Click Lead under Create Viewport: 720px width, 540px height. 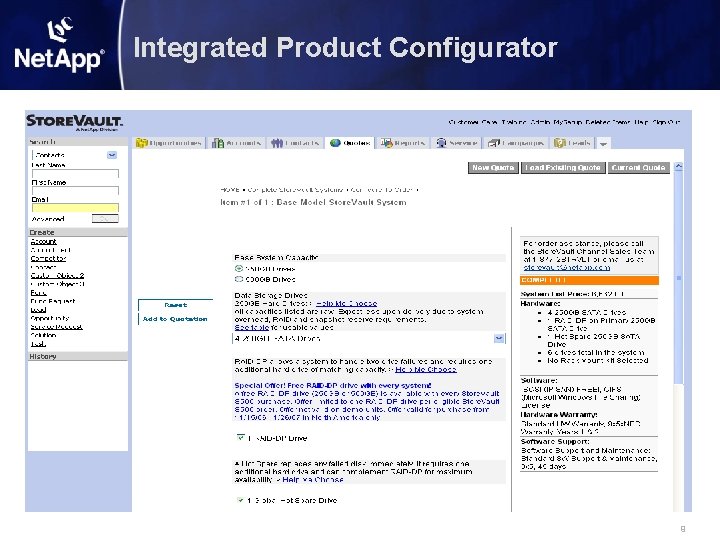[38, 310]
